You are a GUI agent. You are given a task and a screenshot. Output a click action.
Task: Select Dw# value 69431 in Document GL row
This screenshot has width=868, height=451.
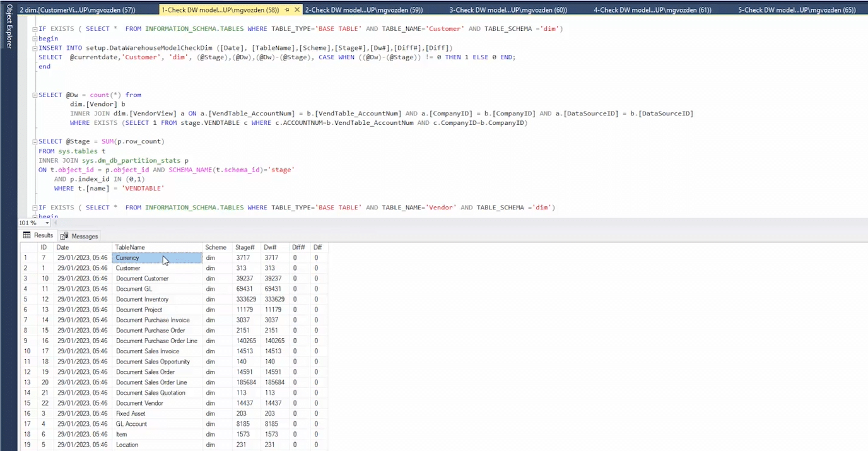pos(276,289)
